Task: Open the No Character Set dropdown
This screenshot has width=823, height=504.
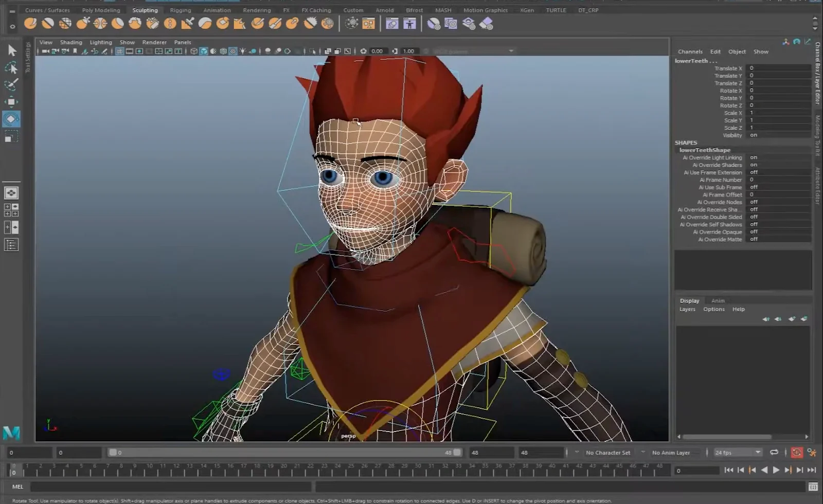Action: 608,453
